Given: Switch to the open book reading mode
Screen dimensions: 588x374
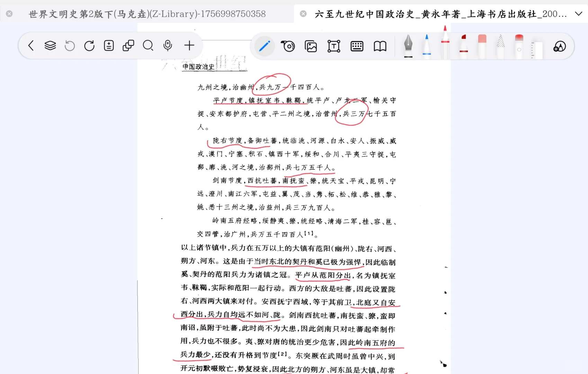Looking at the screenshot, I should click(380, 46).
